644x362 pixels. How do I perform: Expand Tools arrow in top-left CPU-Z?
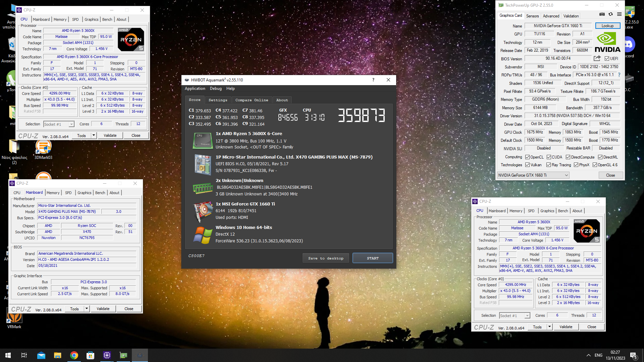(x=94, y=135)
